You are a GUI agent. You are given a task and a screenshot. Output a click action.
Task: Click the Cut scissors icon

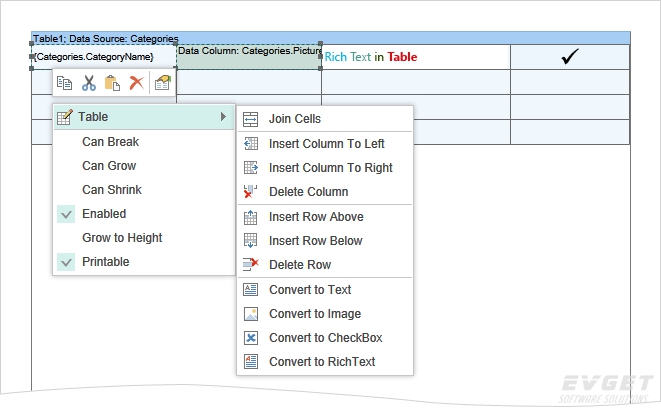(x=89, y=83)
